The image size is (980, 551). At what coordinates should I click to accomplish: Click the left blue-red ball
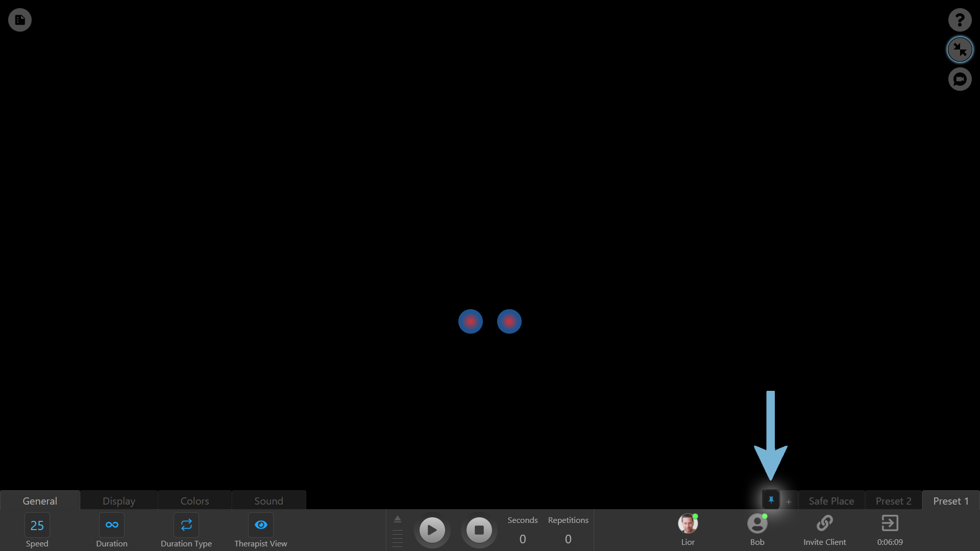point(470,321)
